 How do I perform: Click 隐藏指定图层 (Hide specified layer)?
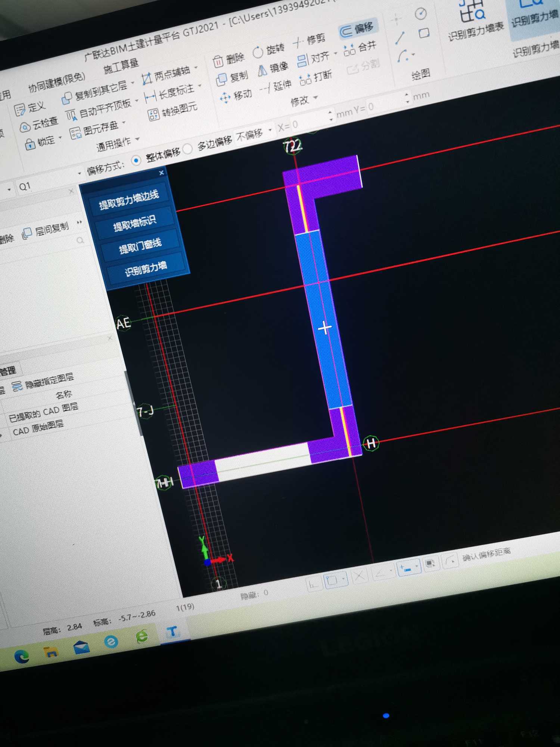[x=43, y=382]
